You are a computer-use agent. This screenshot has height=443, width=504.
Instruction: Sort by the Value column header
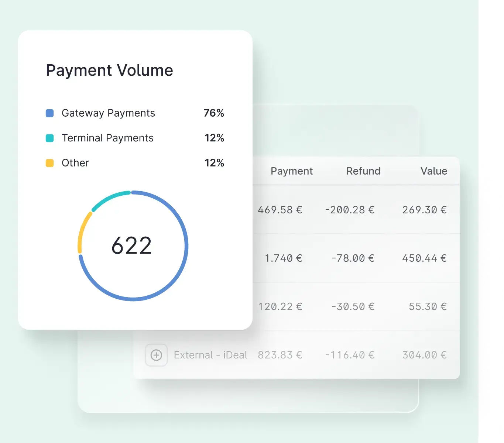point(433,171)
